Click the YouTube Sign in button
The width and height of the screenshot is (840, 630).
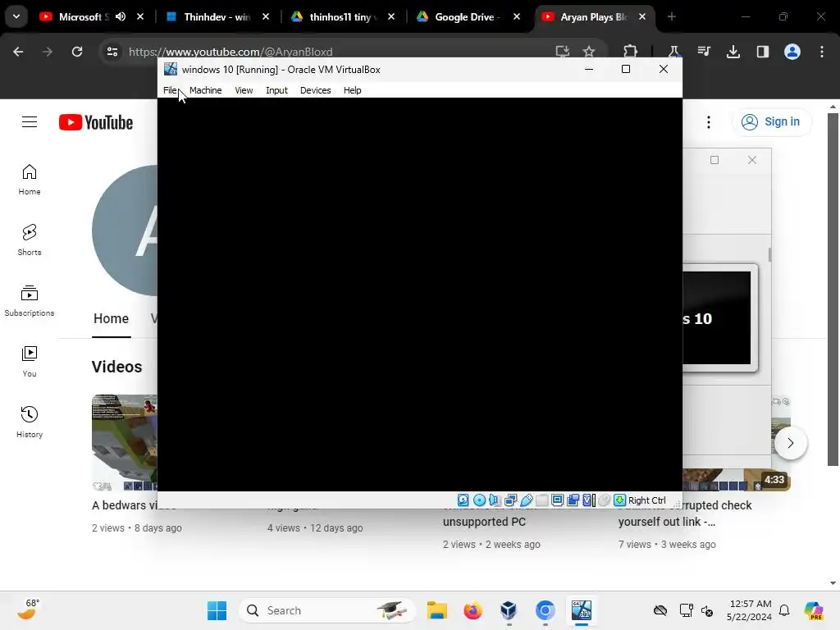point(771,121)
